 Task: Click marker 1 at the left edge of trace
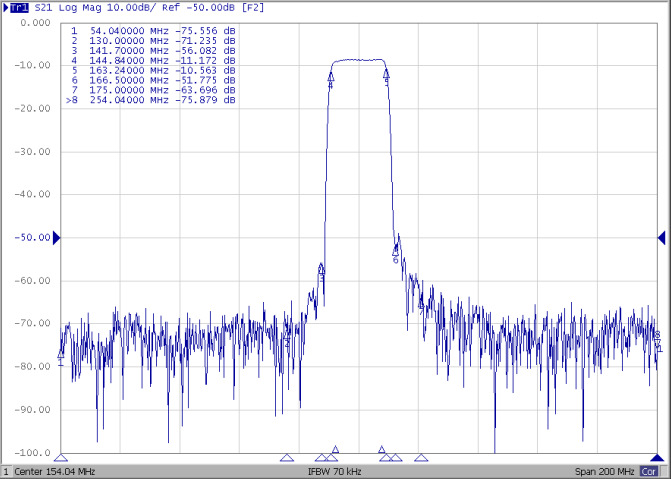coord(61,354)
